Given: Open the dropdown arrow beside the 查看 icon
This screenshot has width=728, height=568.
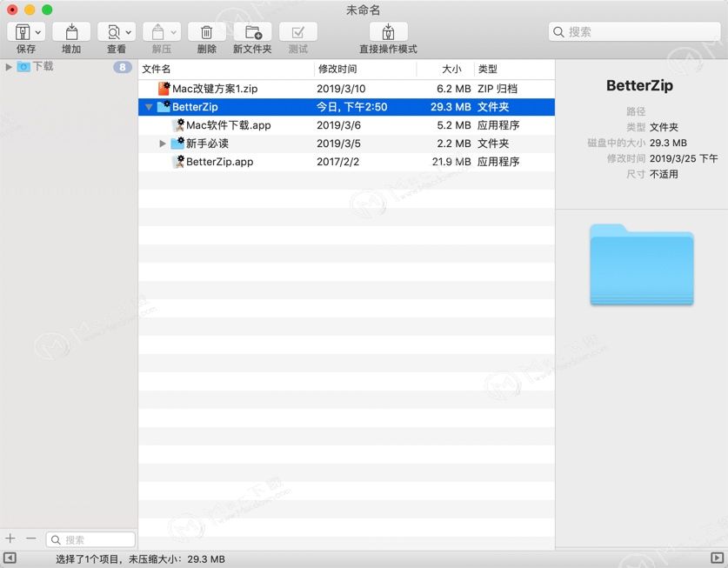Looking at the screenshot, I should (128, 32).
